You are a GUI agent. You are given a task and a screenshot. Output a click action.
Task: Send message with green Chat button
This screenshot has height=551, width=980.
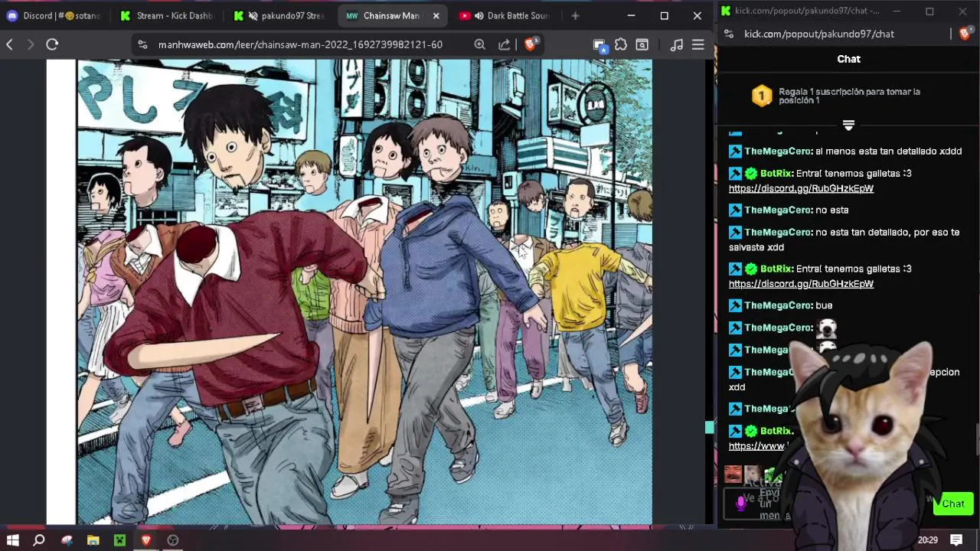pyautogui.click(x=953, y=504)
